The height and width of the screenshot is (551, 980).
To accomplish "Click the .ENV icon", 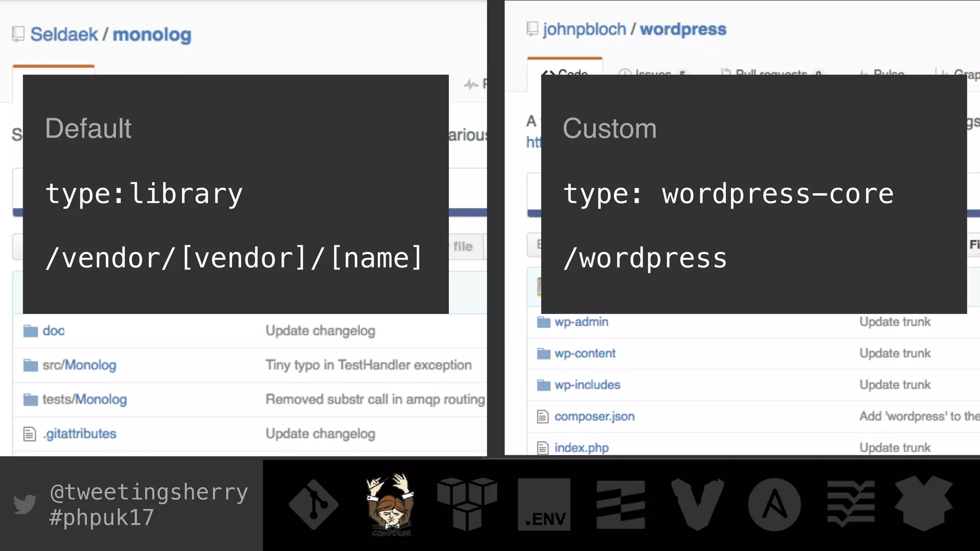I will pos(544,504).
